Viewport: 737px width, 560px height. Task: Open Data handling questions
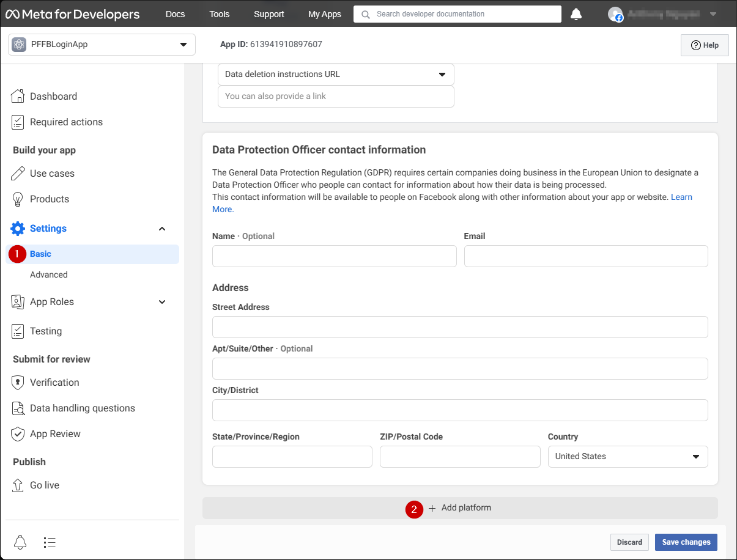coord(82,408)
